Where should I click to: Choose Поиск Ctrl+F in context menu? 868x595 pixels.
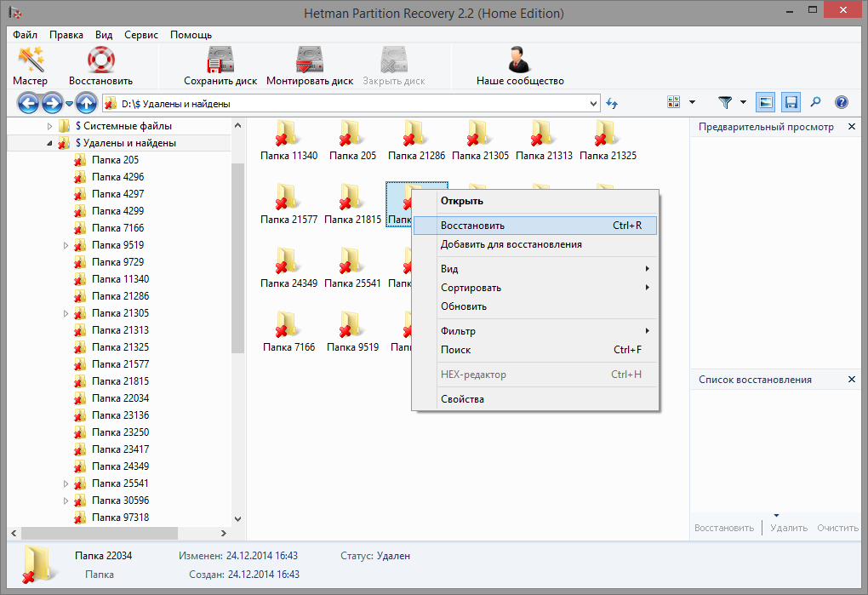pos(535,350)
